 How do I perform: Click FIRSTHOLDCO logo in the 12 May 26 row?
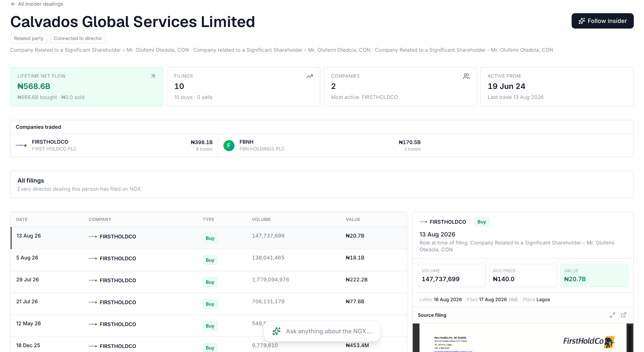[x=93, y=324]
